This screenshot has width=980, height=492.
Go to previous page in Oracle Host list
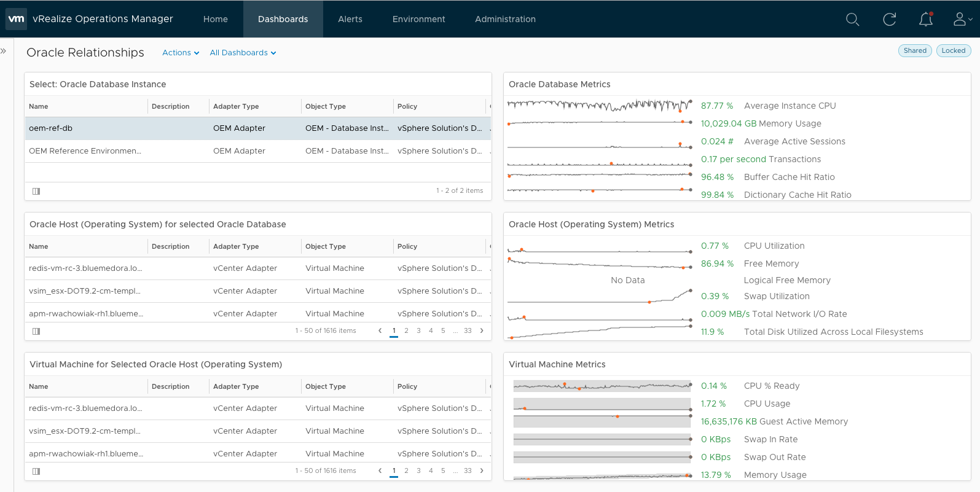(380, 330)
